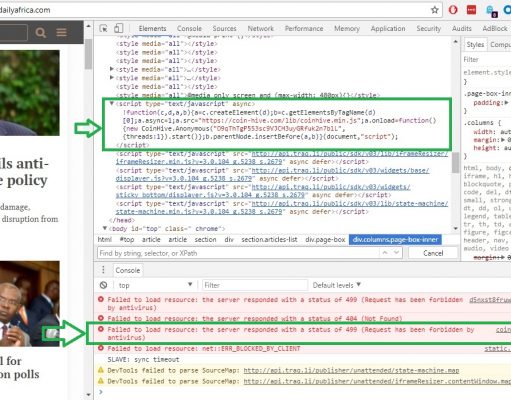Select html in the breadcrumb bar
Screen dimensions: 511x400
(105, 240)
